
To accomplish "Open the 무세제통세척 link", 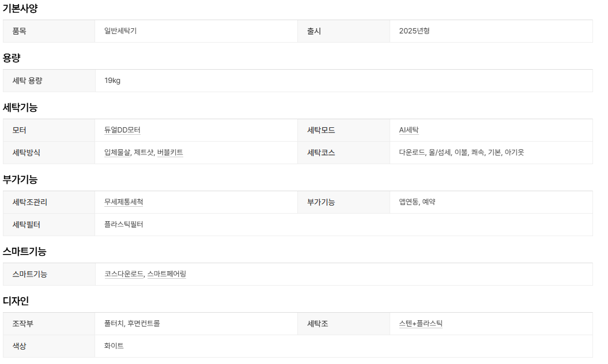I will click(124, 202).
